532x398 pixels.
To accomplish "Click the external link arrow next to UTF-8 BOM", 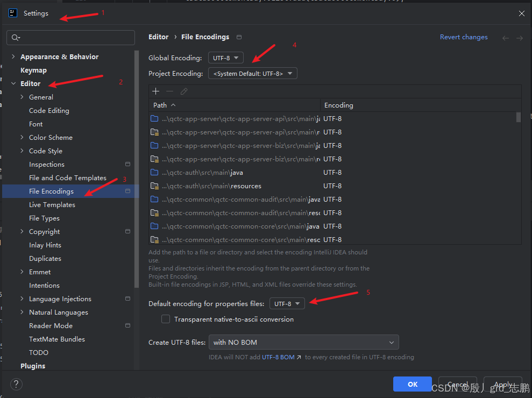I will [x=299, y=357].
